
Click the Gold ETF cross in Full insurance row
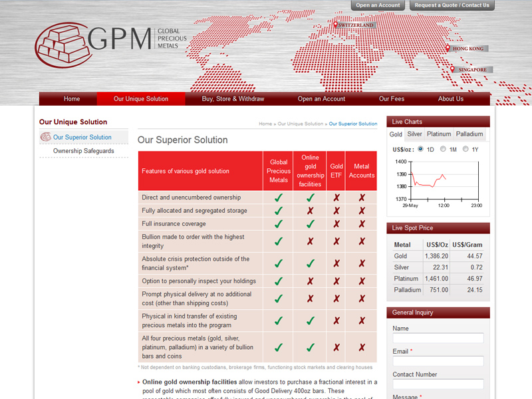[x=336, y=224]
